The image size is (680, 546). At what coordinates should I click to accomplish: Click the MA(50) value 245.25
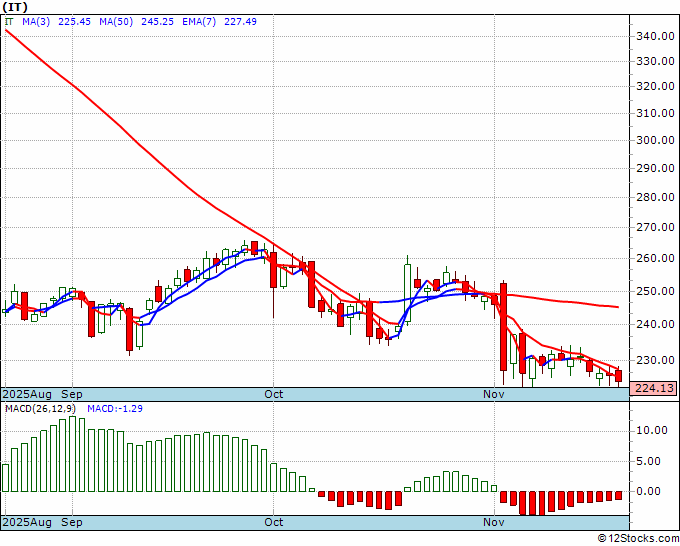point(157,22)
